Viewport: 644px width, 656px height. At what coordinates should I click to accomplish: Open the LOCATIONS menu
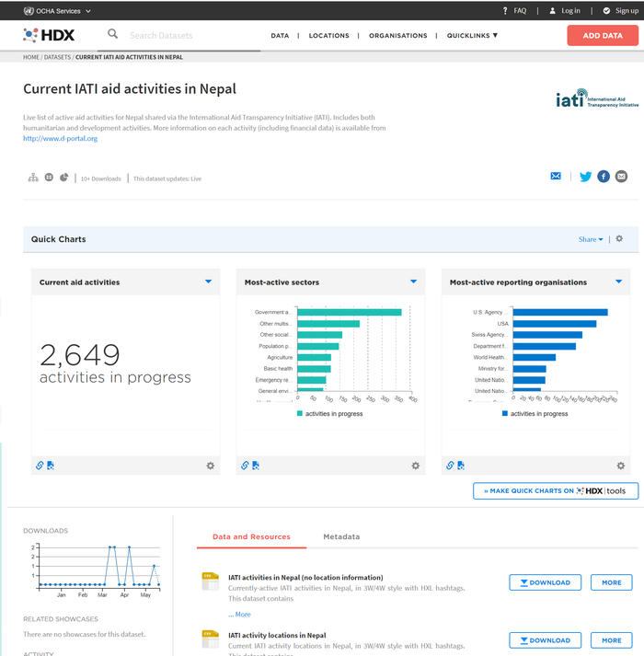tap(329, 36)
